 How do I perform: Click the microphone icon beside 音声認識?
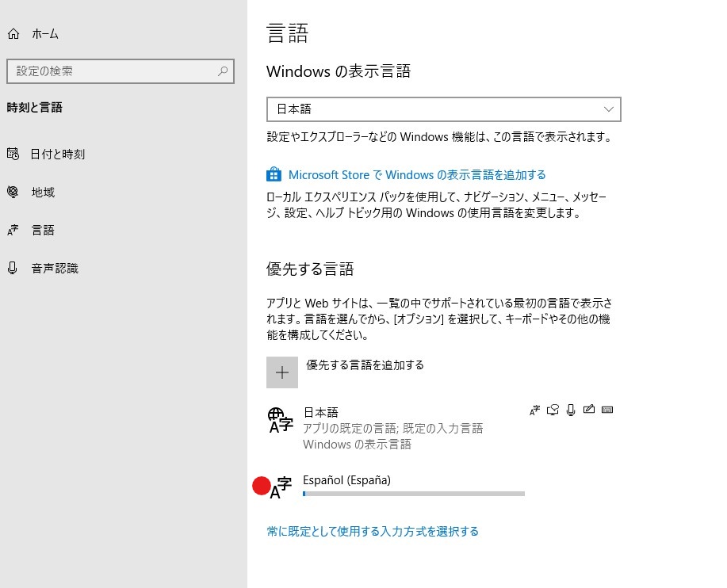[13, 268]
